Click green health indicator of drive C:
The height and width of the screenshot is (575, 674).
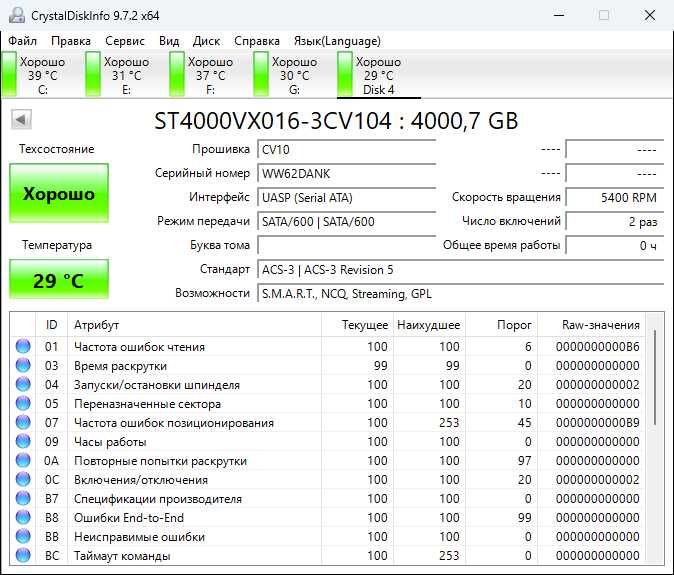pyautogui.click(x=9, y=74)
